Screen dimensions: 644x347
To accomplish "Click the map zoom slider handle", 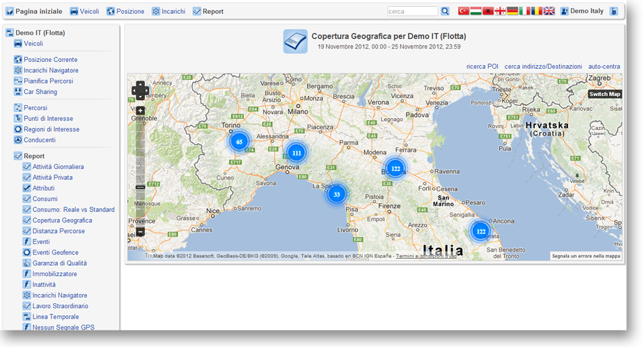I will (x=140, y=188).
